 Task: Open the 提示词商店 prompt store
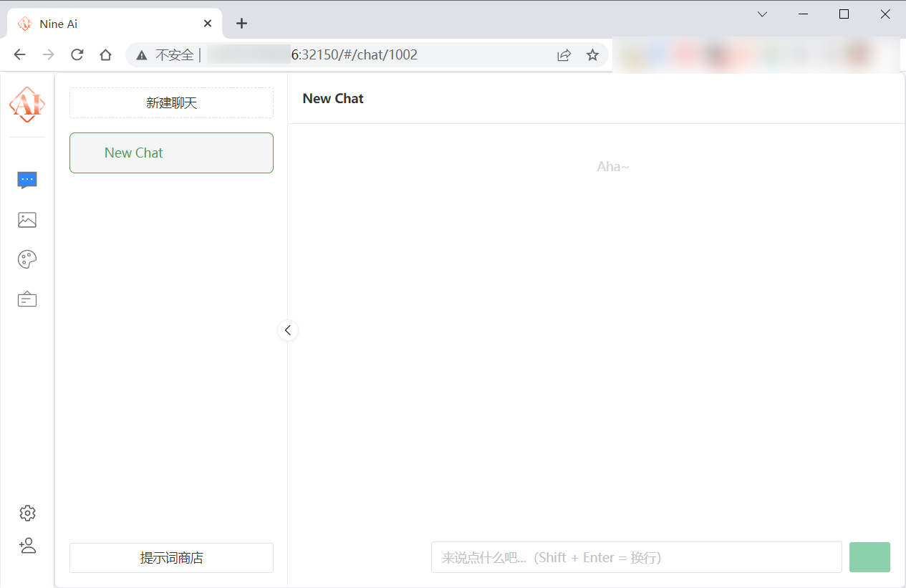coord(171,558)
